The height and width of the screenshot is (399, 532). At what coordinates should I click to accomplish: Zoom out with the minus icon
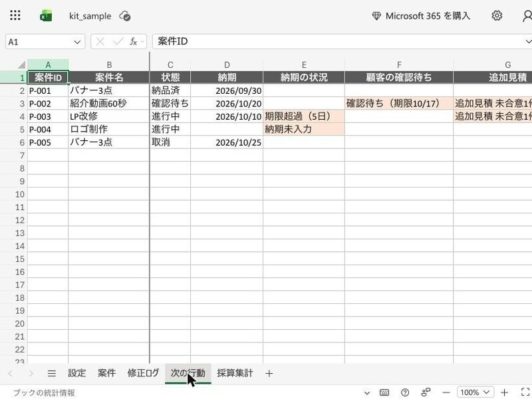[x=446, y=392]
